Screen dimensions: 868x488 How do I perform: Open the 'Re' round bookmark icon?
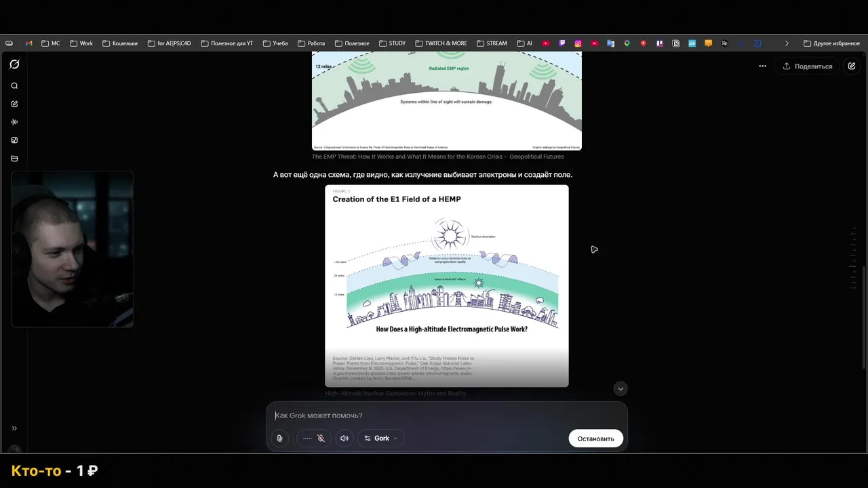point(725,43)
